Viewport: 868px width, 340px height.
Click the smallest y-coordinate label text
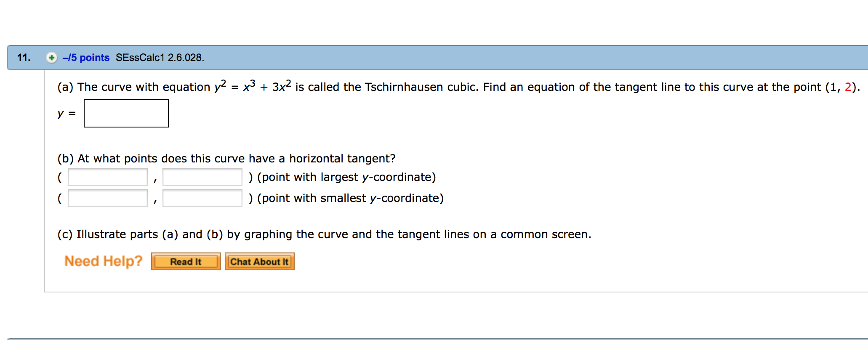click(350, 198)
